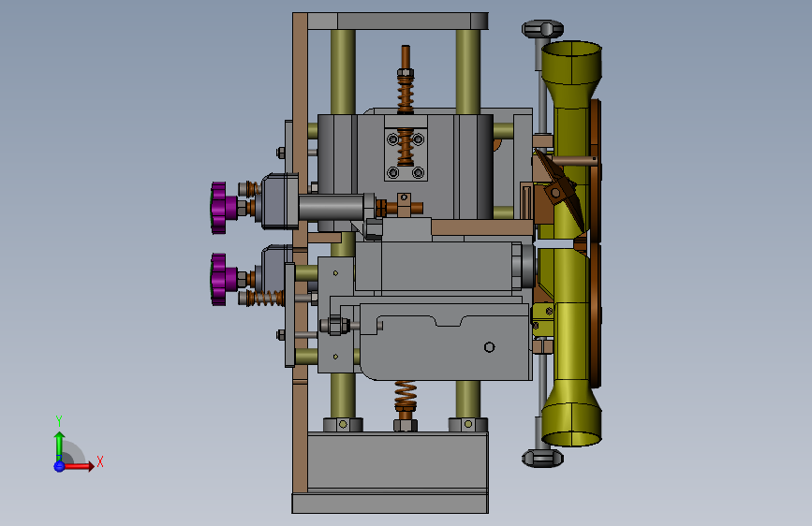
Task: Click the green Y axis arrow of the triad
Action: click(x=59, y=445)
